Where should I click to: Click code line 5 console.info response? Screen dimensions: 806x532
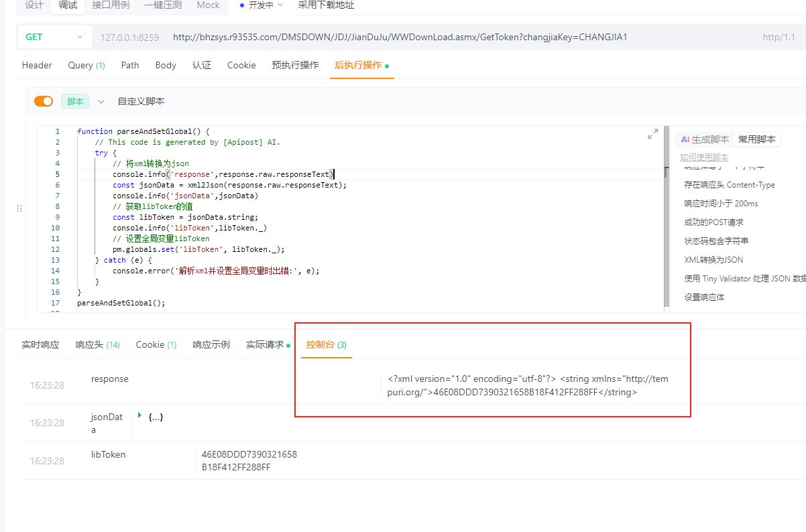(223, 174)
